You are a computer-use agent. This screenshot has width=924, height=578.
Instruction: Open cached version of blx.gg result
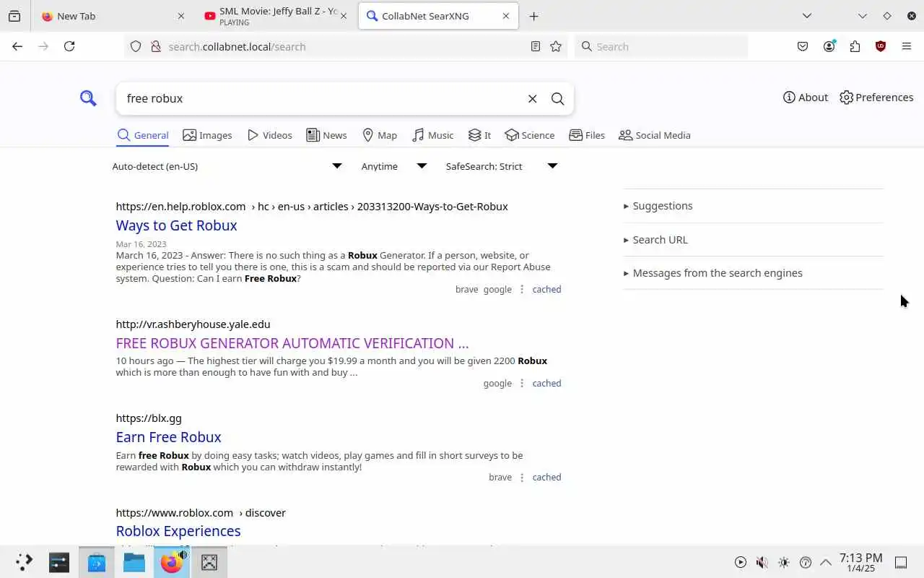(546, 478)
